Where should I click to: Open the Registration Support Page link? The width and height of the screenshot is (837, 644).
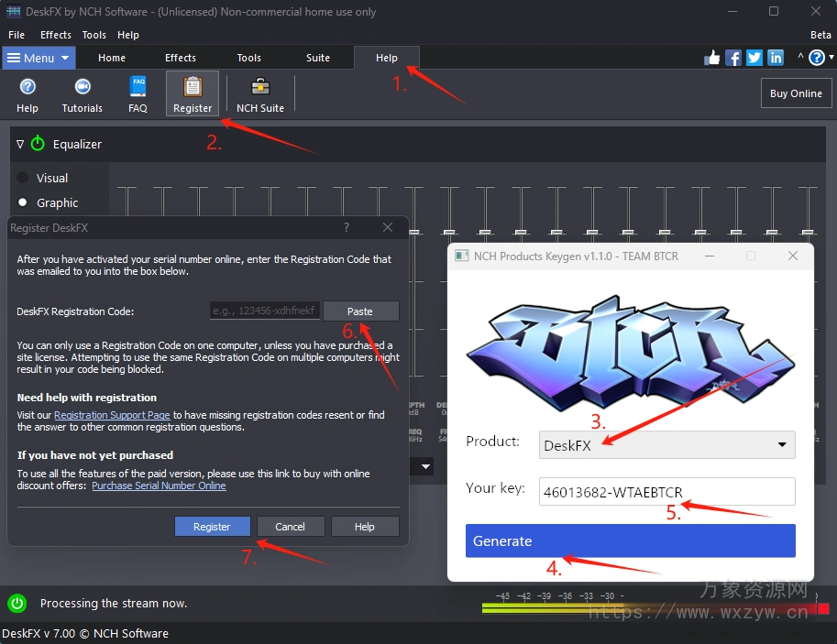click(112, 415)
